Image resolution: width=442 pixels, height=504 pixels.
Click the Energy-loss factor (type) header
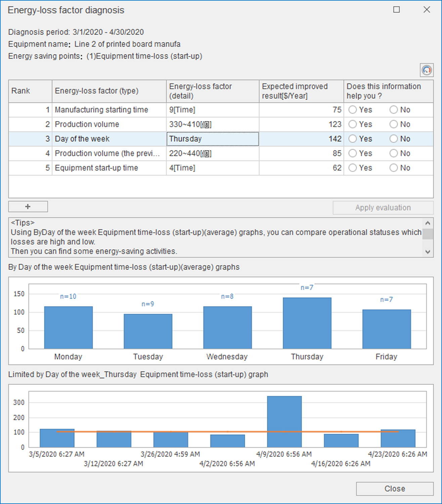click(109, 91)
